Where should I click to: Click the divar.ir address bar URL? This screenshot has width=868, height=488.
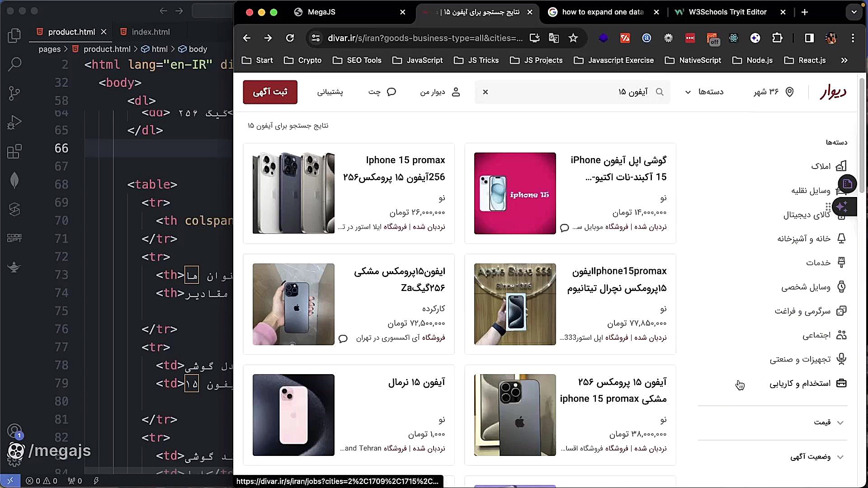[x=425, y=38]
